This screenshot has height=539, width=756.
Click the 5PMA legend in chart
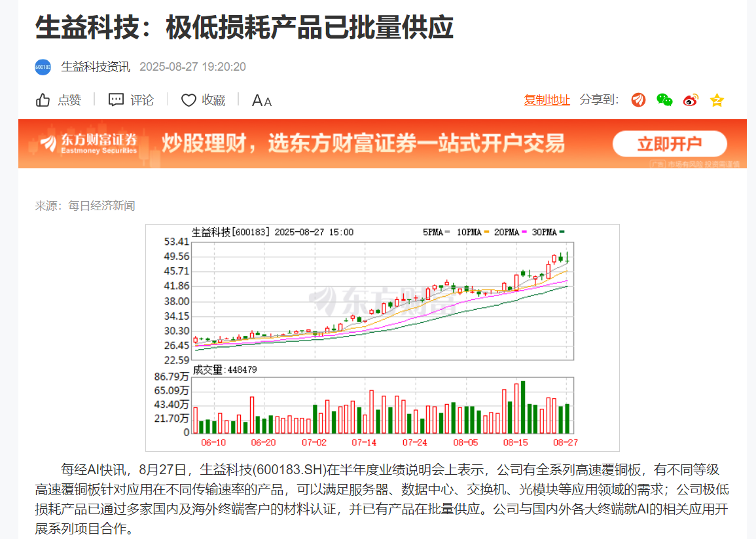(x=437, y=232)
